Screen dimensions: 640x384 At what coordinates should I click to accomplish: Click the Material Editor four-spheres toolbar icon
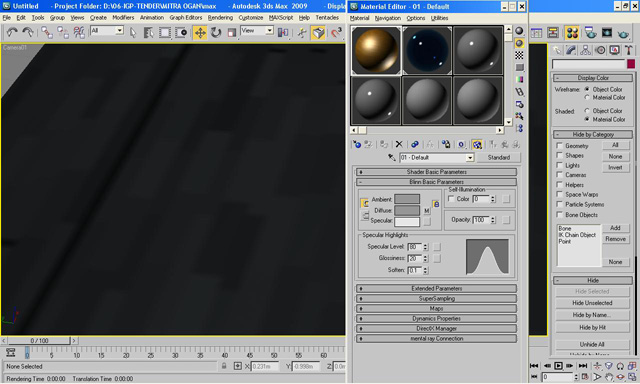[x=572, y=32]
